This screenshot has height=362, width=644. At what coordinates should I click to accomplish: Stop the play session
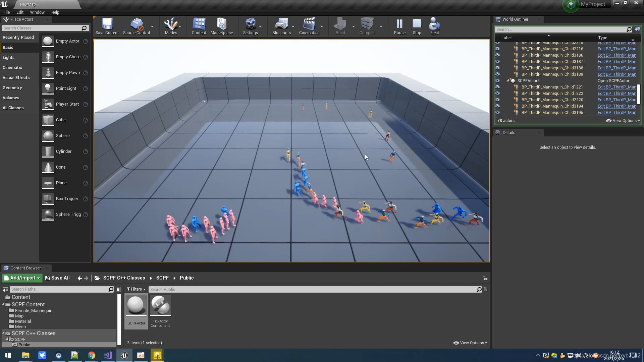coord(417,26)
